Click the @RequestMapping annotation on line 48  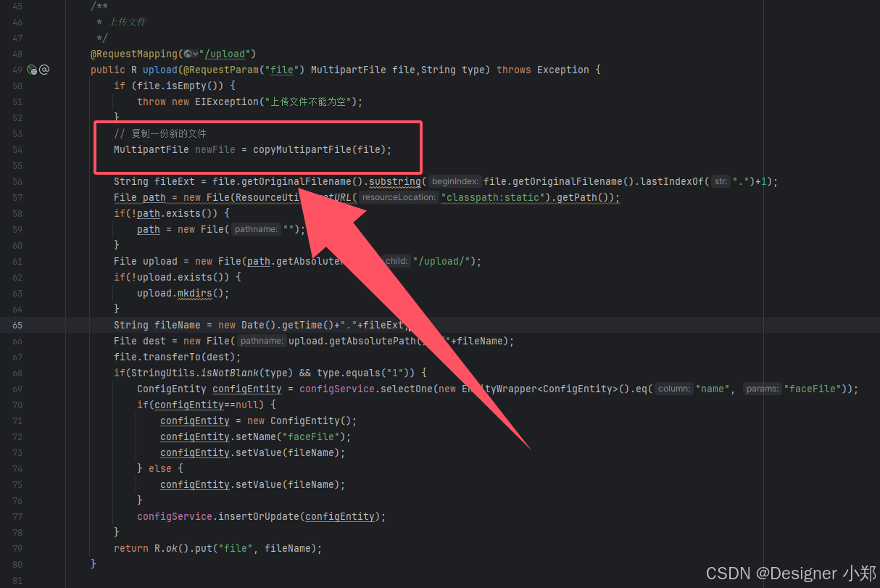click(134, 54)
